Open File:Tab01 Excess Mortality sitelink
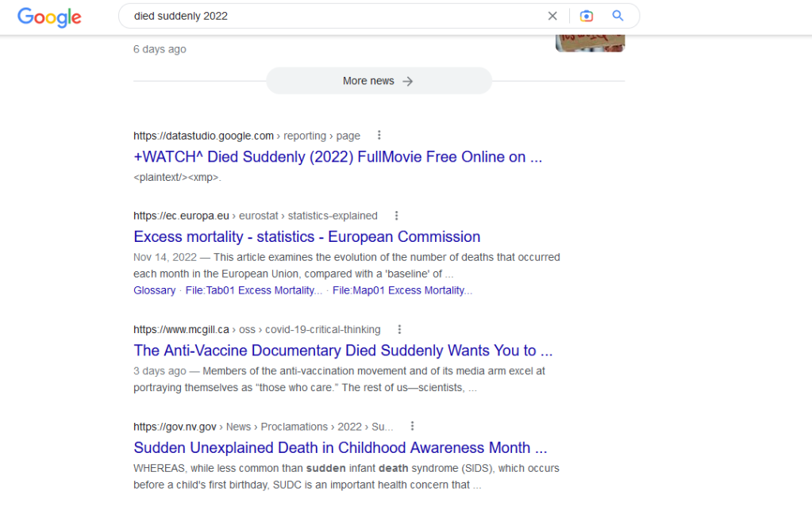Screen dimensions: 812x514 253,290
